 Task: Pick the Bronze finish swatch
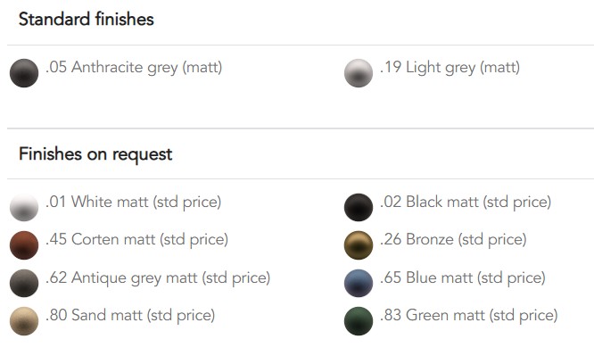point(359,245)
